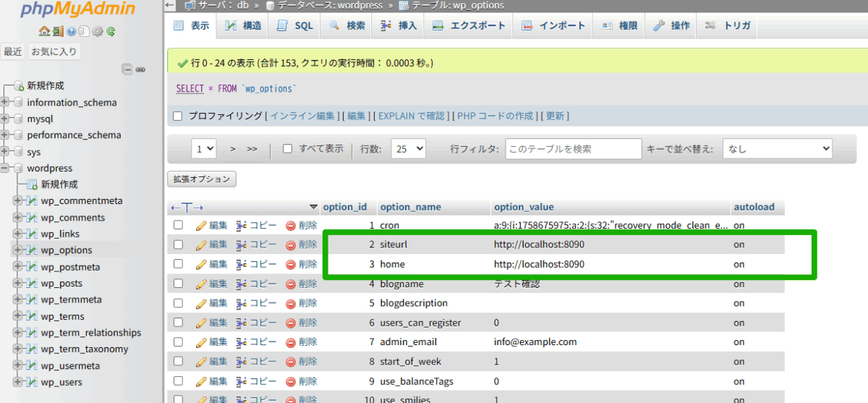Open the insert (挿入) tab
This screenshot has height=403, width=868.
[399, 25]
